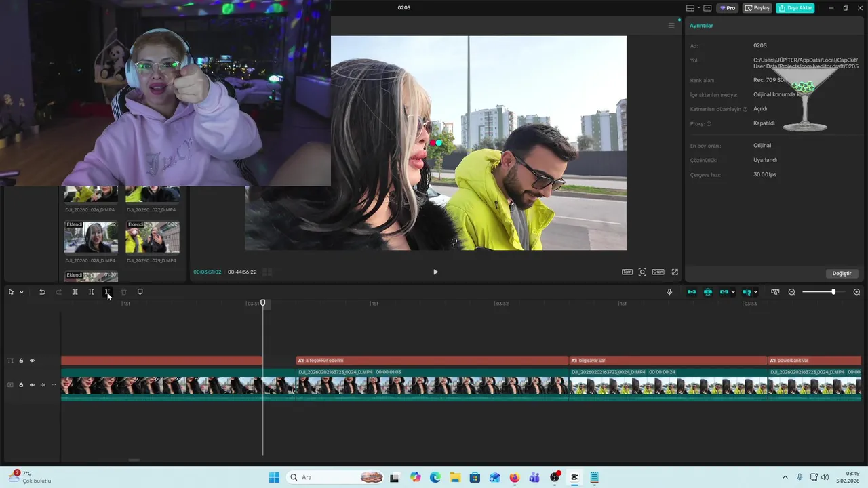Hide the main video track
The height and width of the screenshot is (488, 868).
[x=32, y=385]
